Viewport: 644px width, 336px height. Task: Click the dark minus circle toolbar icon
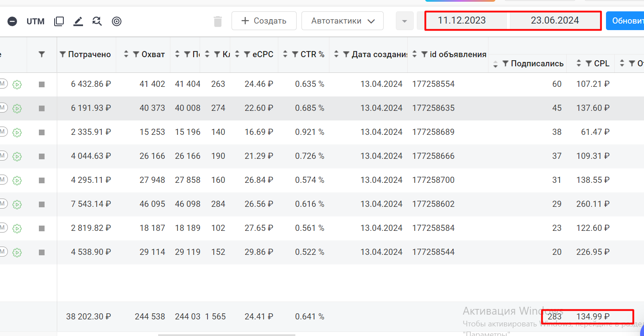12,21
